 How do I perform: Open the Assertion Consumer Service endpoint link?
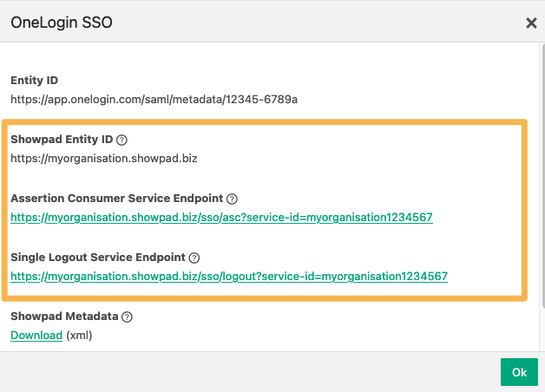coord(222,218)
